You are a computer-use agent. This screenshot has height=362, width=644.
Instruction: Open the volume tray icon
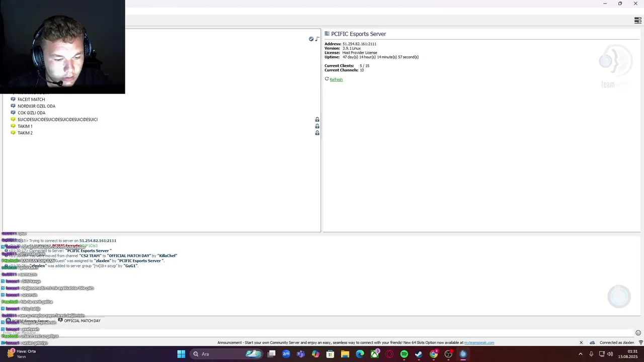click(610, 354)
